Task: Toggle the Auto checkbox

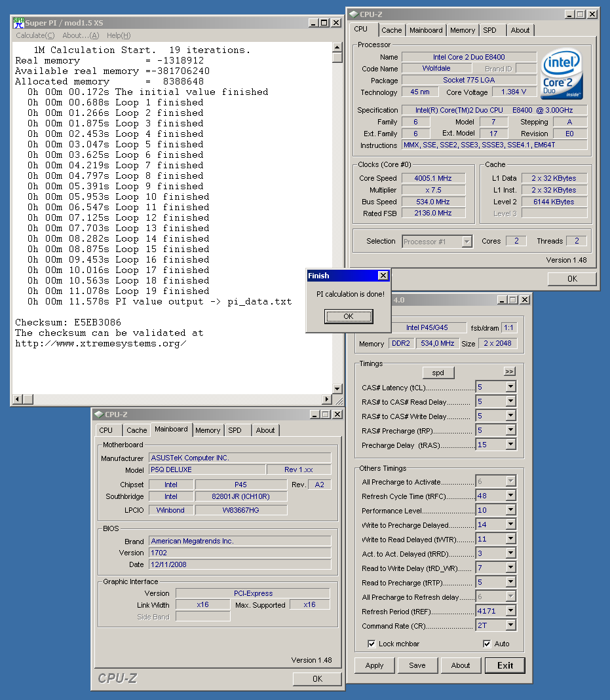Action: [487, 643]
